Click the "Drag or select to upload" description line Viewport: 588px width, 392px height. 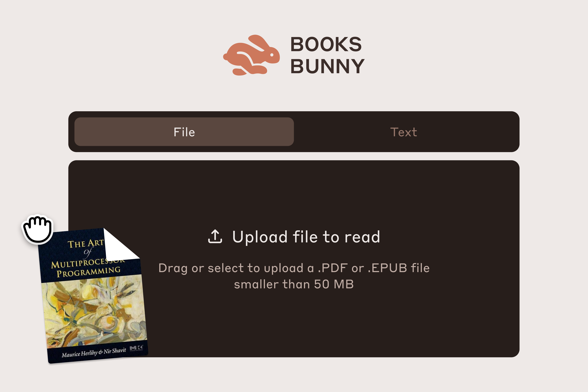tap(294, 268)
